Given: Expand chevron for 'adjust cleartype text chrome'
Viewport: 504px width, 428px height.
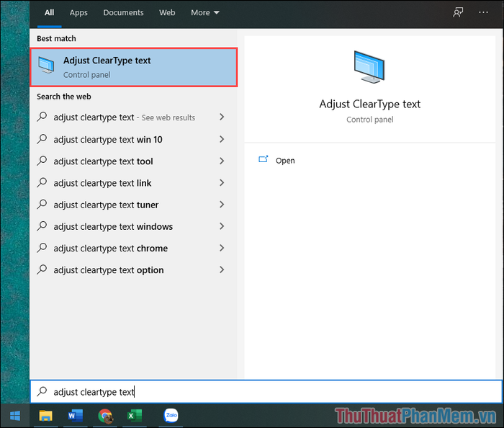Looking at the screenshot, I should coord(222,248).
